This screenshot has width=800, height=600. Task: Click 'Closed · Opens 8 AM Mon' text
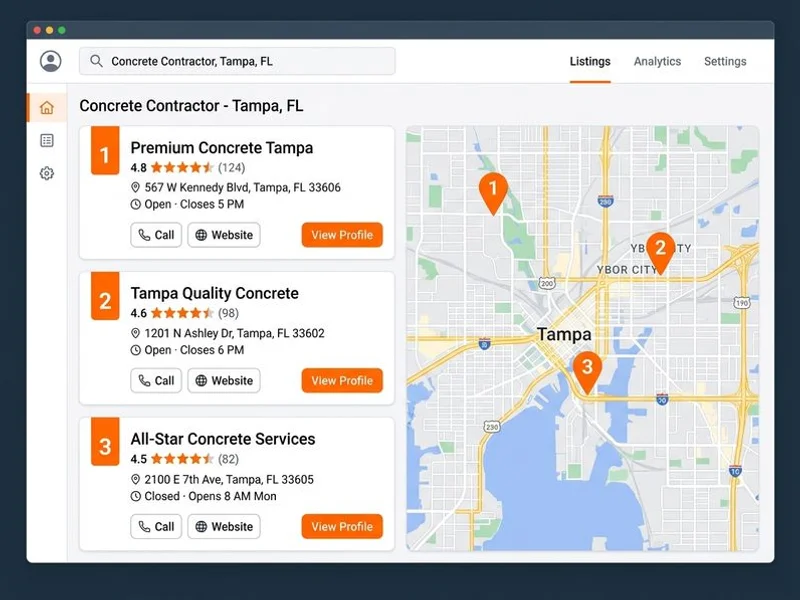(x=210, y=496)
